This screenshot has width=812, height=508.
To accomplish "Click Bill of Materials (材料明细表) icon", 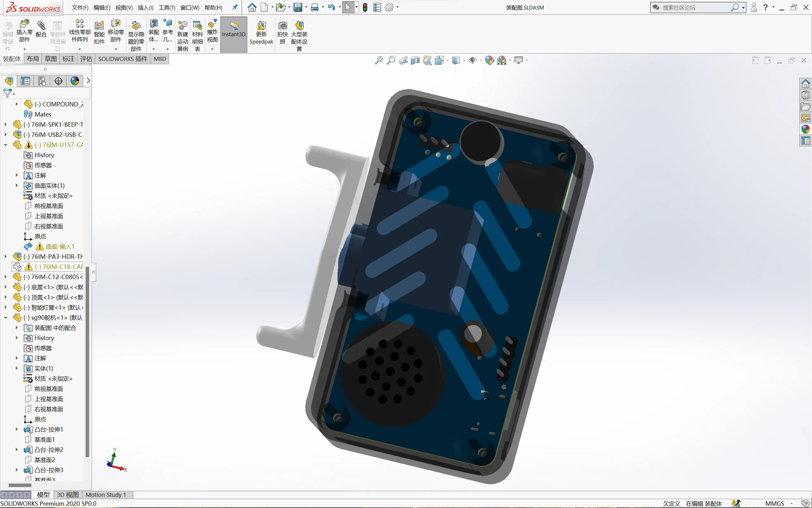I will click(x=198, y=36).
